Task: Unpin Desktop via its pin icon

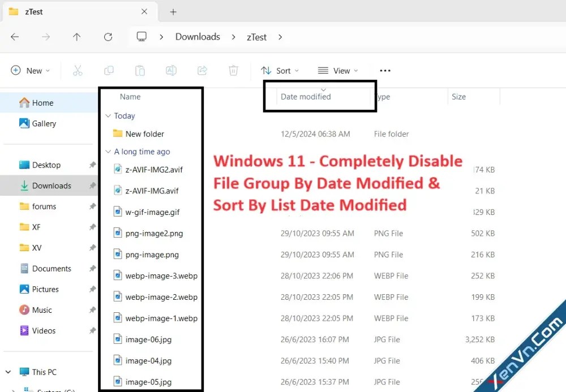Action: point(93,165)
